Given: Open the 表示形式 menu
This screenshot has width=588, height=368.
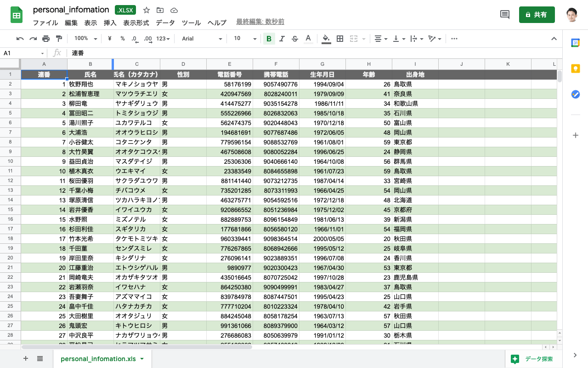Looking at the screenshot, I should point(136,23).
